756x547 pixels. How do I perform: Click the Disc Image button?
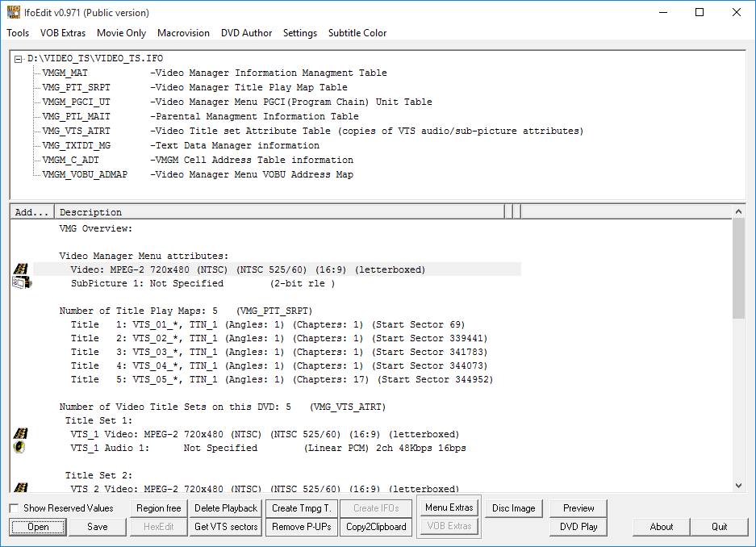(513, 508)
